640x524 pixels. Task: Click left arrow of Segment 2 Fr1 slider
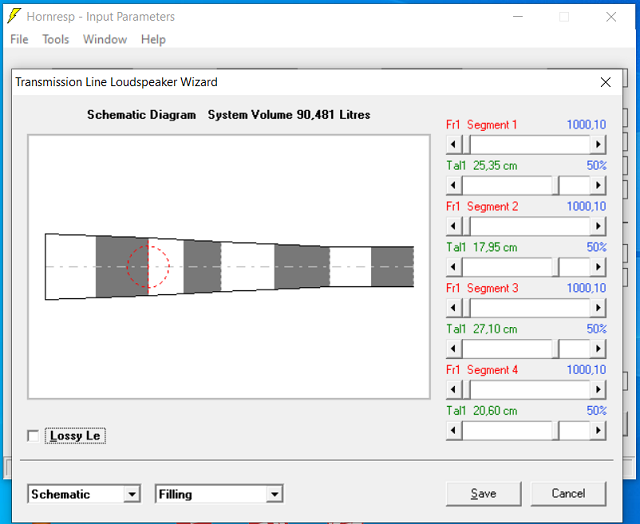pyautogui.click(x=454, y=226)
